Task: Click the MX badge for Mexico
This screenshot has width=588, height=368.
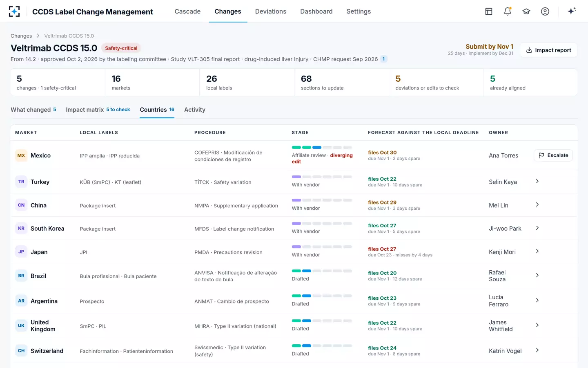Action: click(21, 155)
